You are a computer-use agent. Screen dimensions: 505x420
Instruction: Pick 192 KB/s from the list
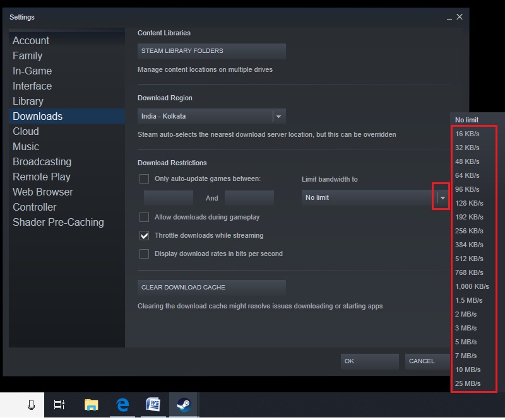469,217
